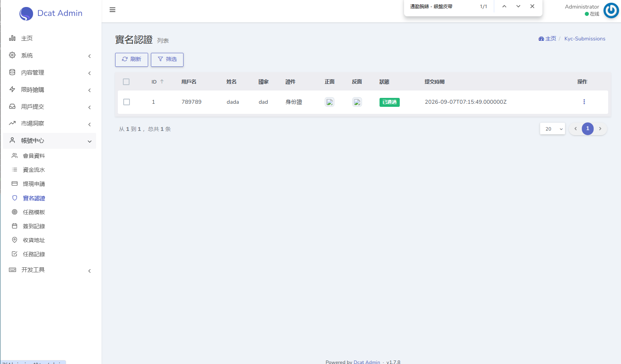621x364 pixels.
Task: Click the 會員資料 users icon
Action: pos(14,156)
